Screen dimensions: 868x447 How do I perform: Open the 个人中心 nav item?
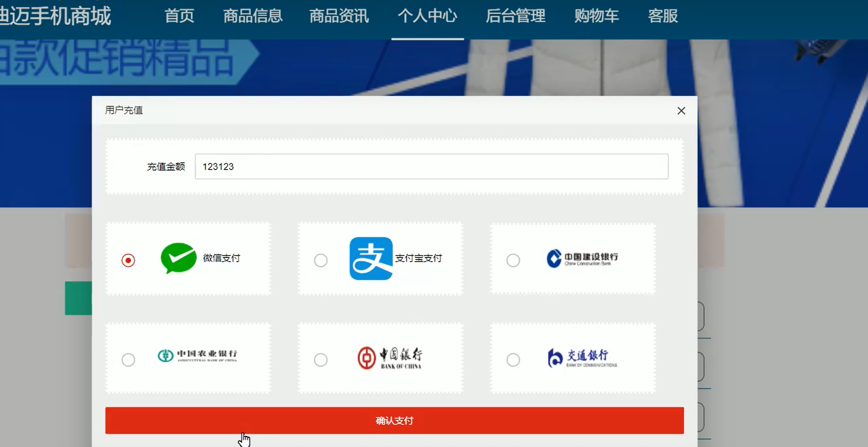[x=427, y=16]
